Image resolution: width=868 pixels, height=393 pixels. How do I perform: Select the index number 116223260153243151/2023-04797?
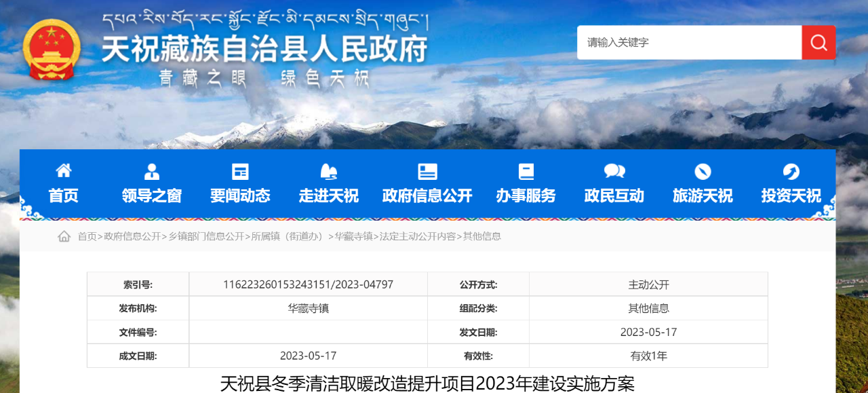click(x=309, y=284)
